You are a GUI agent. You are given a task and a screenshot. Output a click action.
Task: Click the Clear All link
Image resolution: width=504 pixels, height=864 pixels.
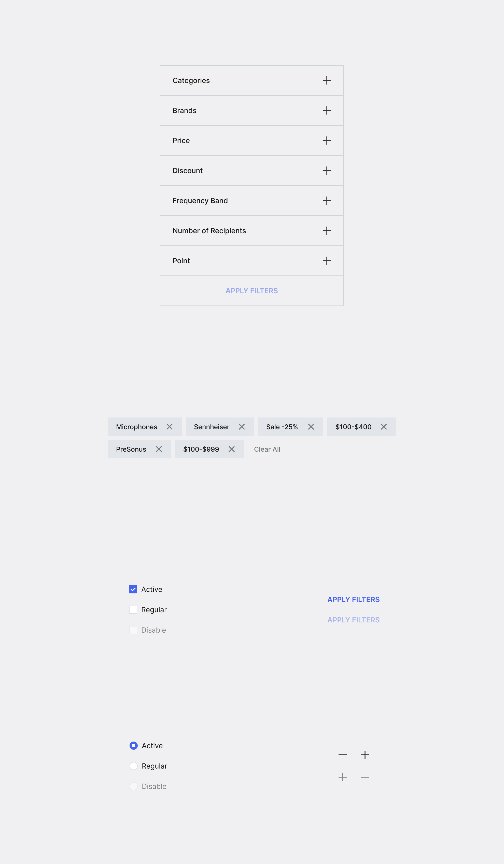tap(267, 449)
